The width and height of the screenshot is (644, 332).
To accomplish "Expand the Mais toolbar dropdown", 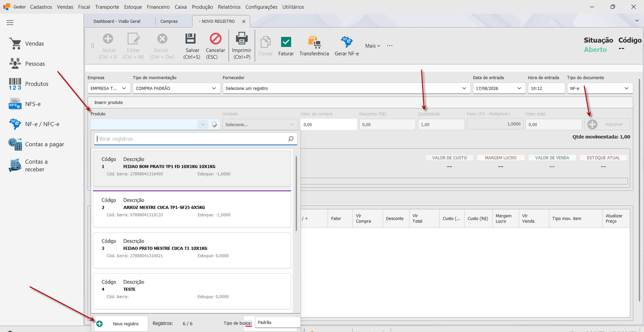I will [x=373, y=46].
